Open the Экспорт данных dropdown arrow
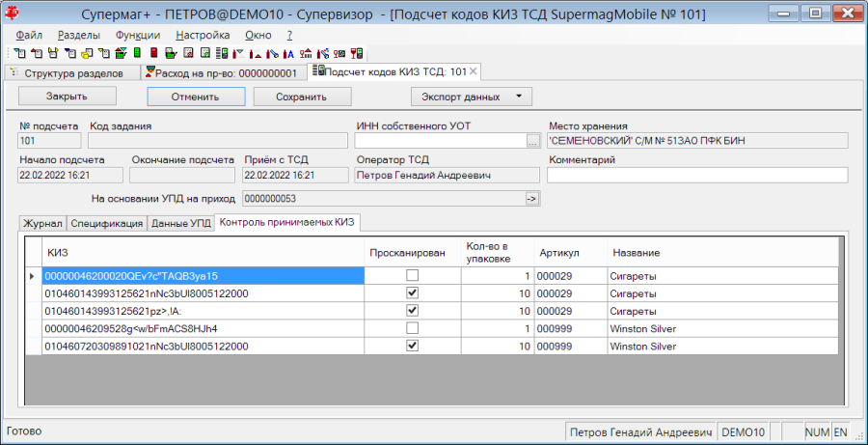 click(518, 97)
